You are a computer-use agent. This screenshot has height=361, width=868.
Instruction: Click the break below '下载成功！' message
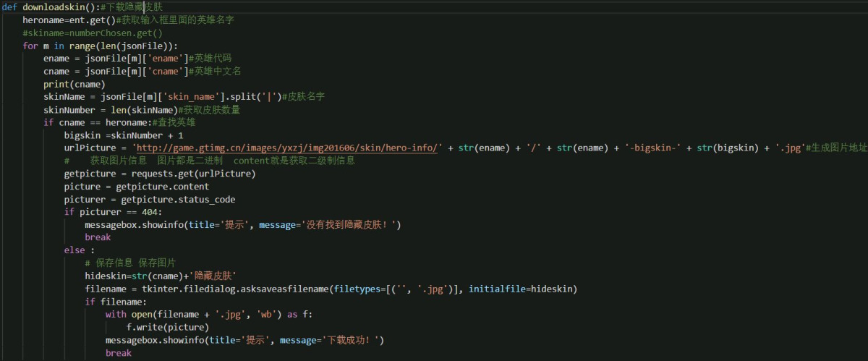pos(119,354)
